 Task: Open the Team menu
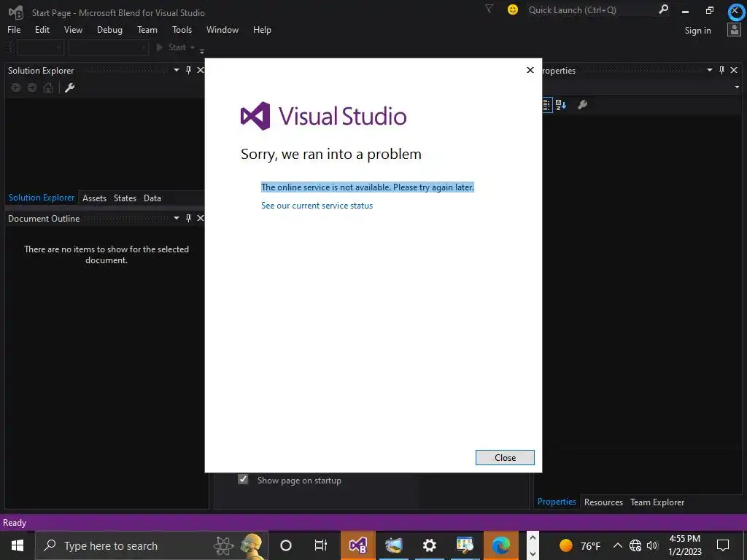pyautogui.click(x=147, y=29)
